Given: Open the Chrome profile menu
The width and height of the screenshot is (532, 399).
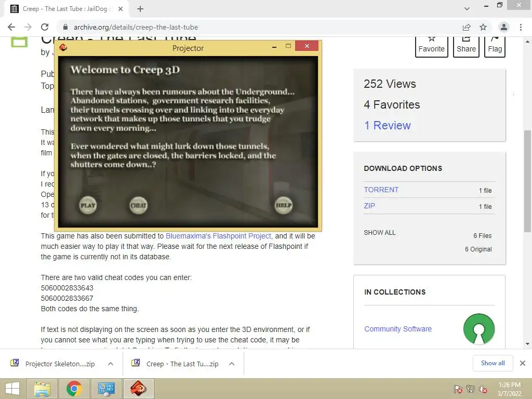Looking at the screenshot, I should [504, 27].
